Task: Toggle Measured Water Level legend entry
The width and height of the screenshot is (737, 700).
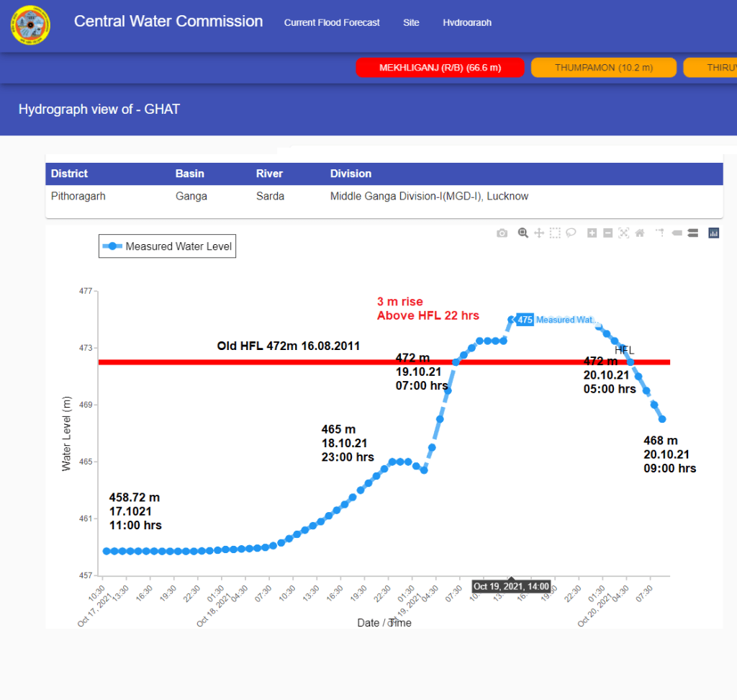Action: (168, 246)
